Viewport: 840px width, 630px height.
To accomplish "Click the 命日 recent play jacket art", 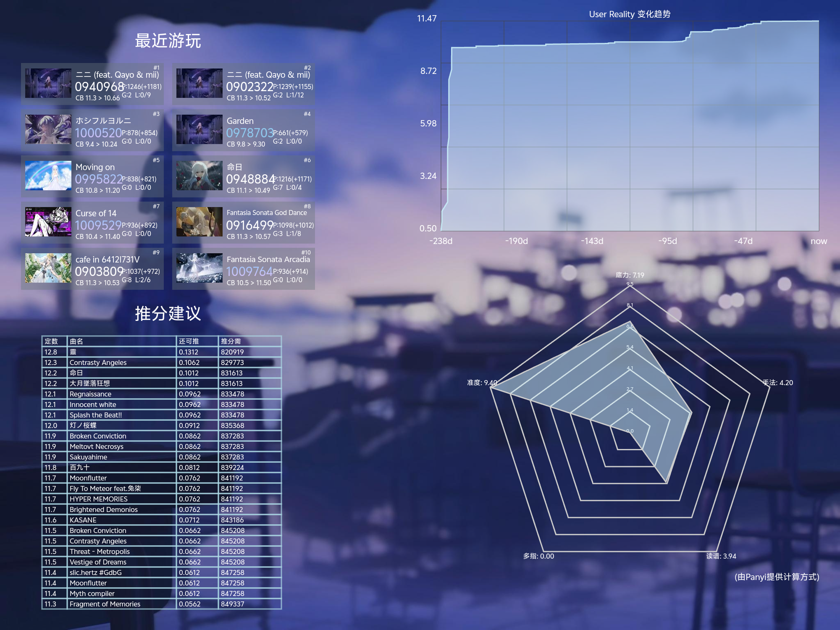I will click(199, 176).
